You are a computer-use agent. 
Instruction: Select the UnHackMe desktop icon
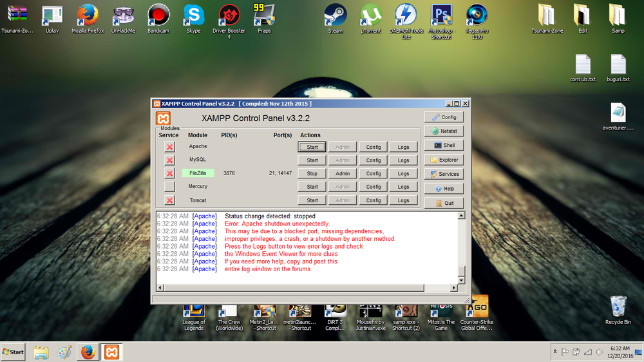[x=123, y=19]
